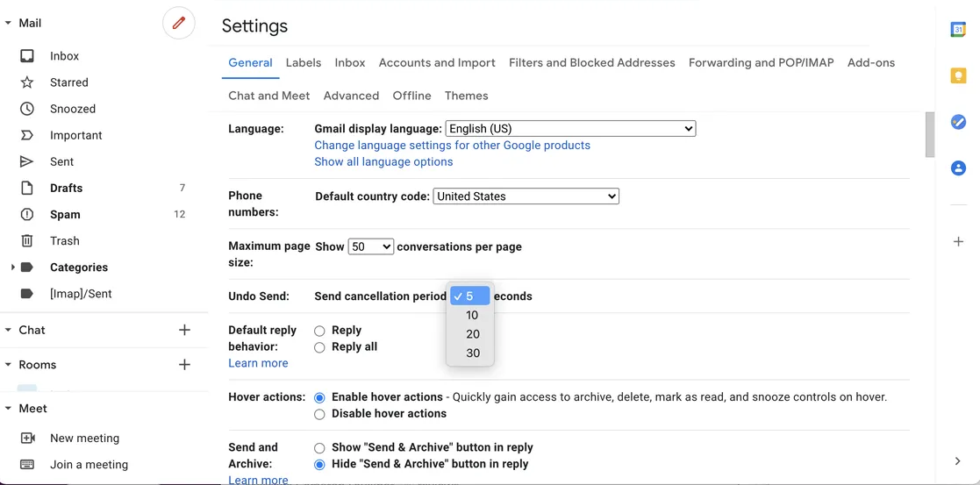Collapse the Mail section arrow
The height and width of the screenshot is (485, 980).
(x=8, y=23)
